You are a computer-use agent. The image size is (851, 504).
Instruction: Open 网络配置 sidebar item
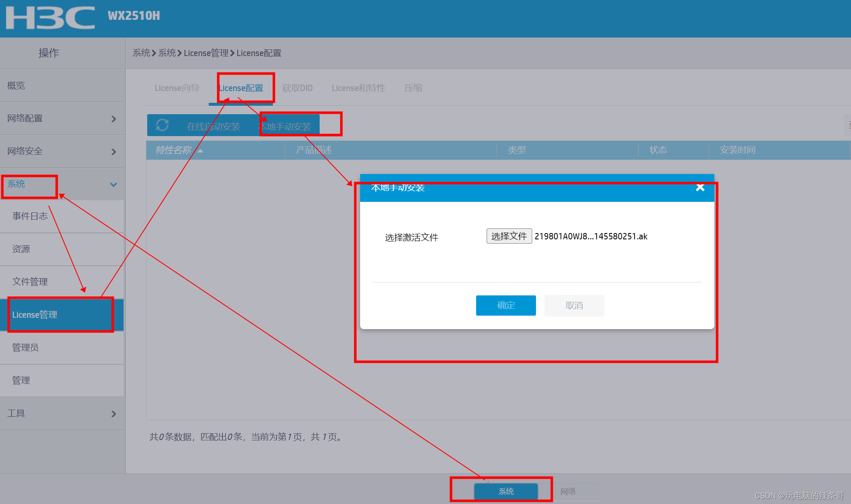[62, 118]
